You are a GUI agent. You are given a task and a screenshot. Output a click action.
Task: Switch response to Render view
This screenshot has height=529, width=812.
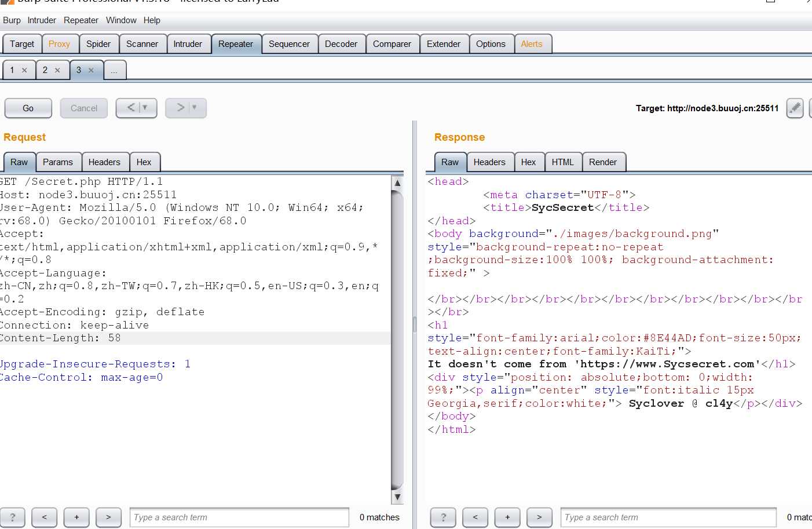(x=602, y=162)
